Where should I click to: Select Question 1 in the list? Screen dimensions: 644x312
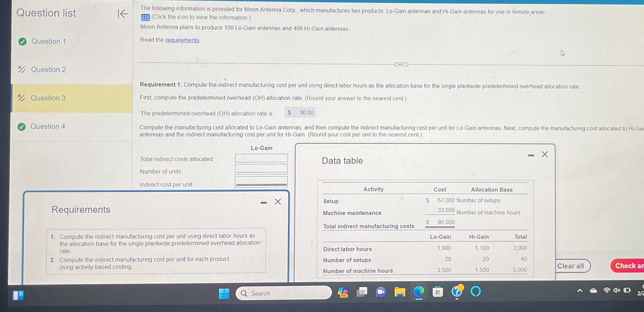point(48,41)
